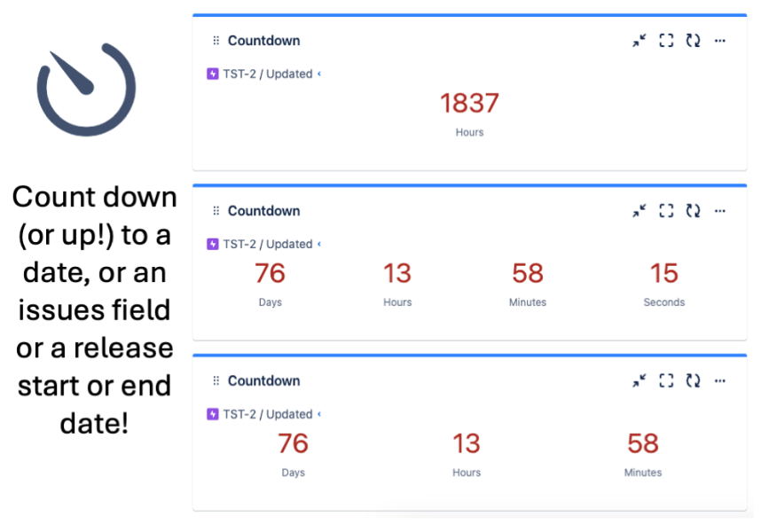
Task: Click chevron beside Updated in top gadget
Action: pyautogui.click(x=319, y=74)
